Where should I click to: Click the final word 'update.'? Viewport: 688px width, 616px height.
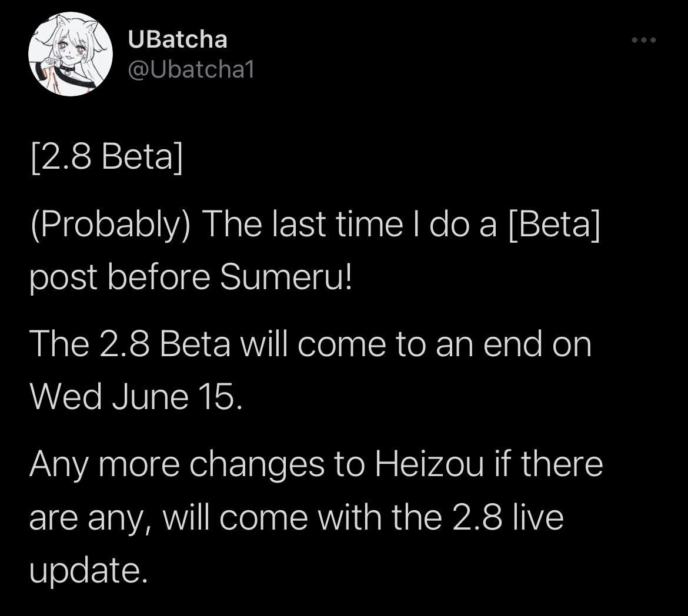point(88,570)
